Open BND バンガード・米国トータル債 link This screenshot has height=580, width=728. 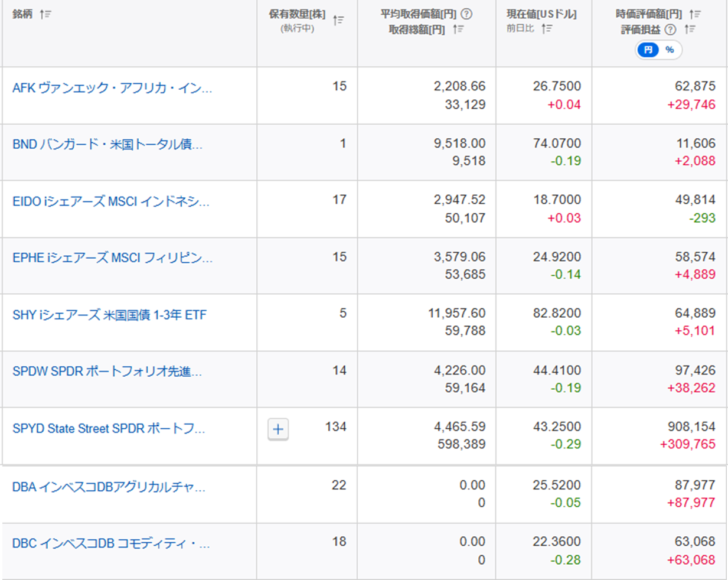[107, 145]
